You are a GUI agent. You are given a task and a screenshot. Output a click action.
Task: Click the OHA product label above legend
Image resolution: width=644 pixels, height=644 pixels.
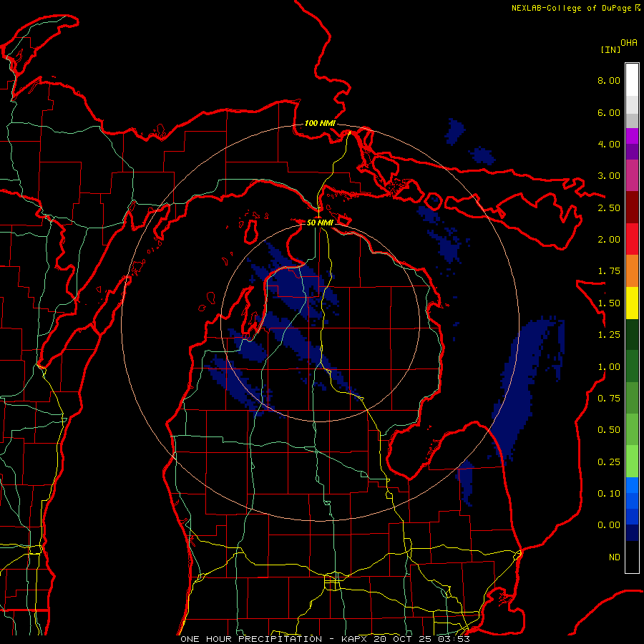tap(628, 43)
